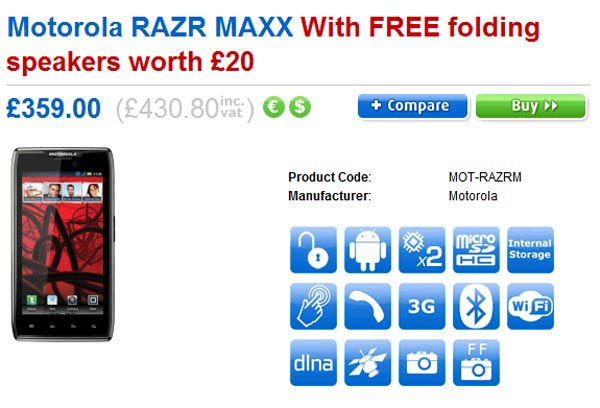Select the Android robot feature icon

tap(367, 250)
